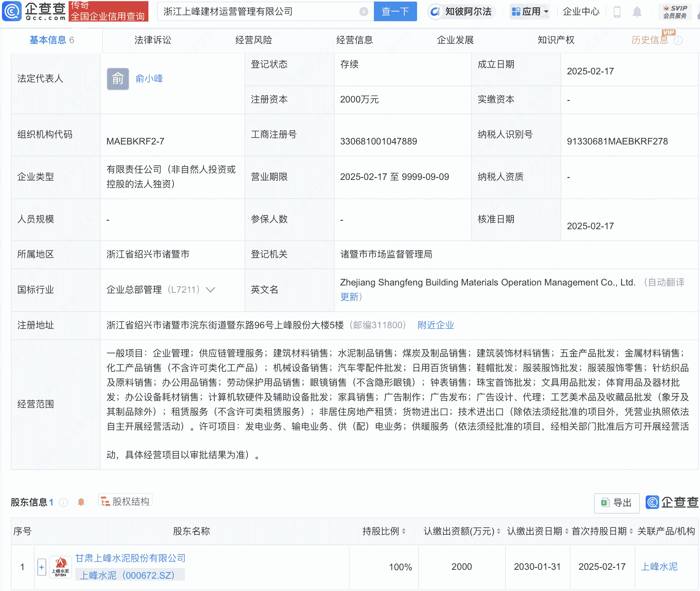Image resolution: width=700 pixels, height=591 pixels.
Task: Click the 上峰水泥 shareholder logo thumbnail
Action: pyautogui.click(x=61, y=566)
